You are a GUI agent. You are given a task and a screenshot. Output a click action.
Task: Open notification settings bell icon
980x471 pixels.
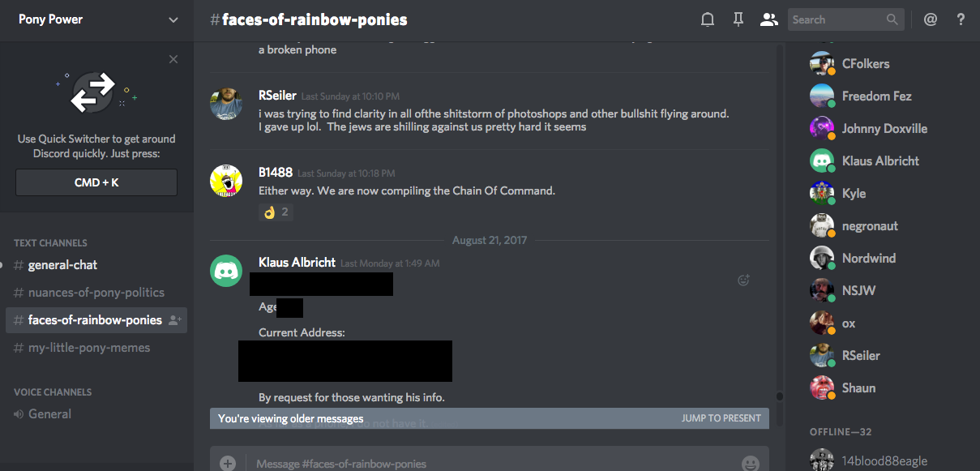[708, 19]
